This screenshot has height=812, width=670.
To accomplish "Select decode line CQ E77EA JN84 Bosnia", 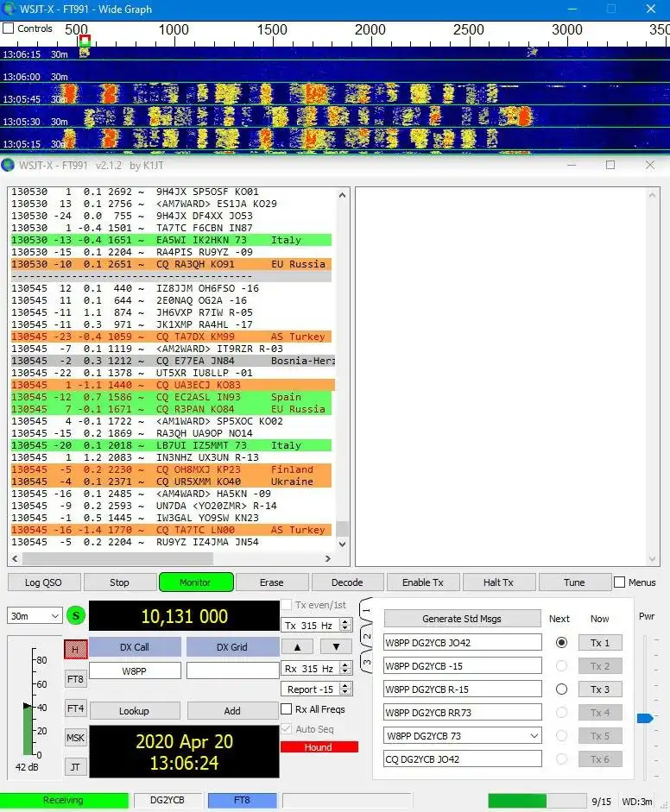I will 173,361.
